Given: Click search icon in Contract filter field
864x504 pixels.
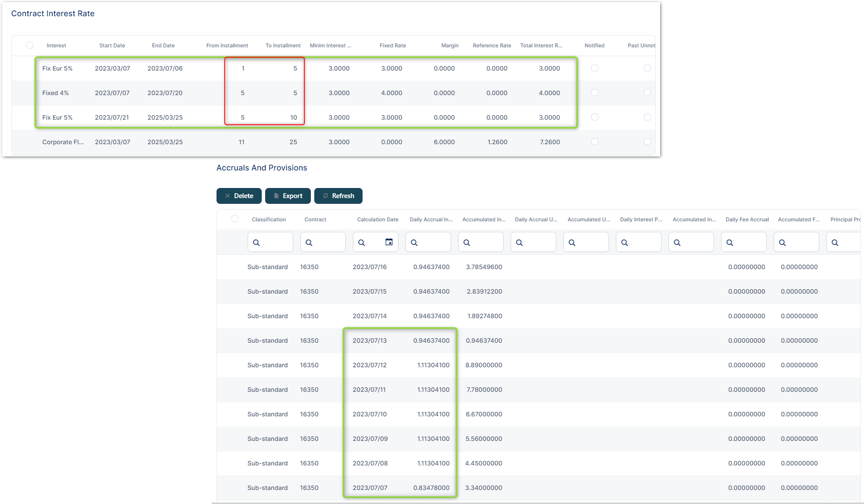Looking at the screenshot, I should (309, 242).
